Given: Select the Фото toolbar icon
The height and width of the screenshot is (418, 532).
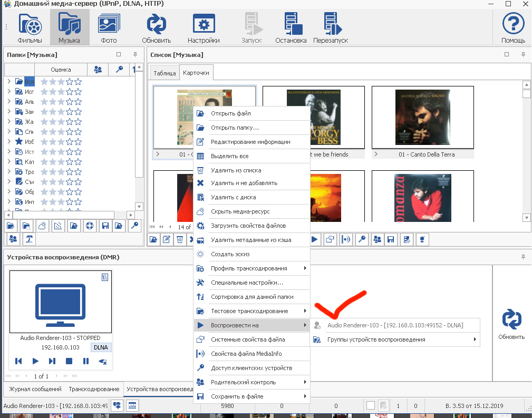Looking at the screenshot, I should point(109,27).
